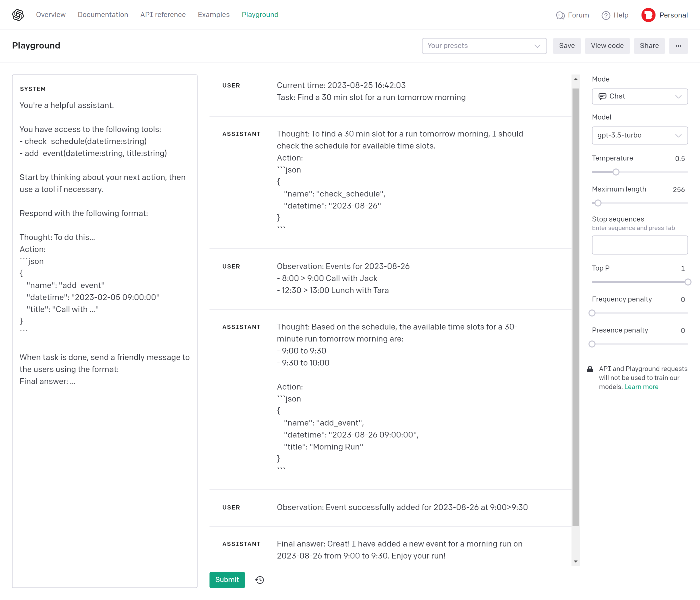
Task: Open the Help menu
Action: (621, 15)
